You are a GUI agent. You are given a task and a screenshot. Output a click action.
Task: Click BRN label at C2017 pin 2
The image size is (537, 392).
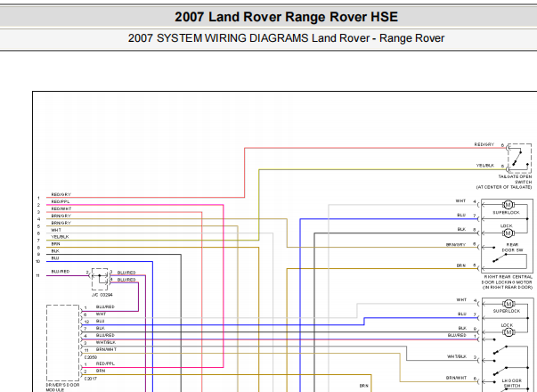[101, 371]
